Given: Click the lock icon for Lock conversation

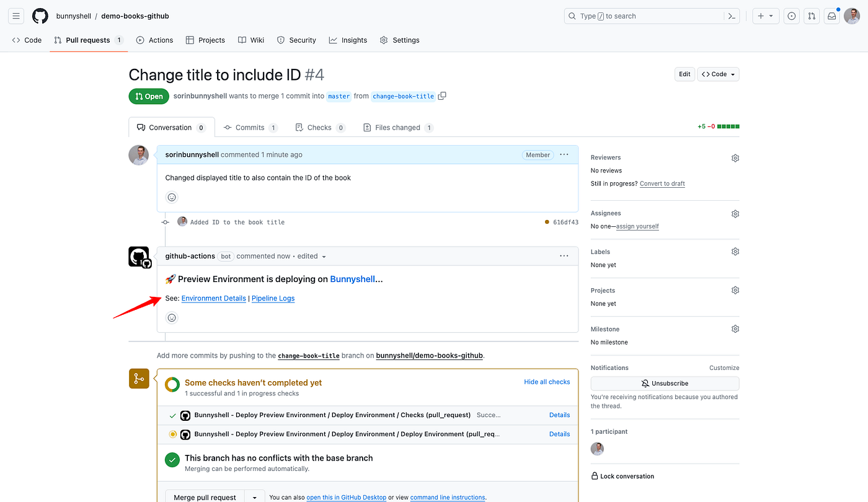Looking at the screenshot, I should click(x=595, y=477).
